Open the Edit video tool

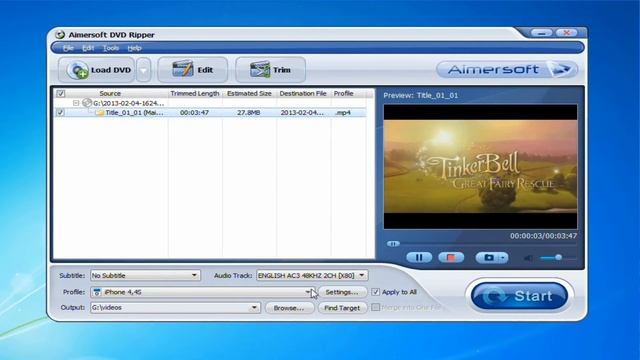[193, 70]
